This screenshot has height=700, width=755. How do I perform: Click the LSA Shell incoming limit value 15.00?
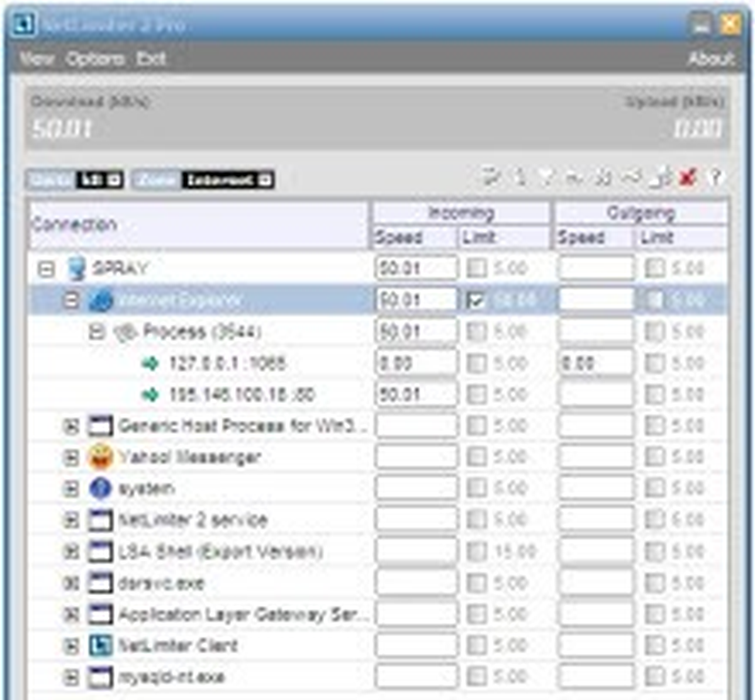(515, 552)
